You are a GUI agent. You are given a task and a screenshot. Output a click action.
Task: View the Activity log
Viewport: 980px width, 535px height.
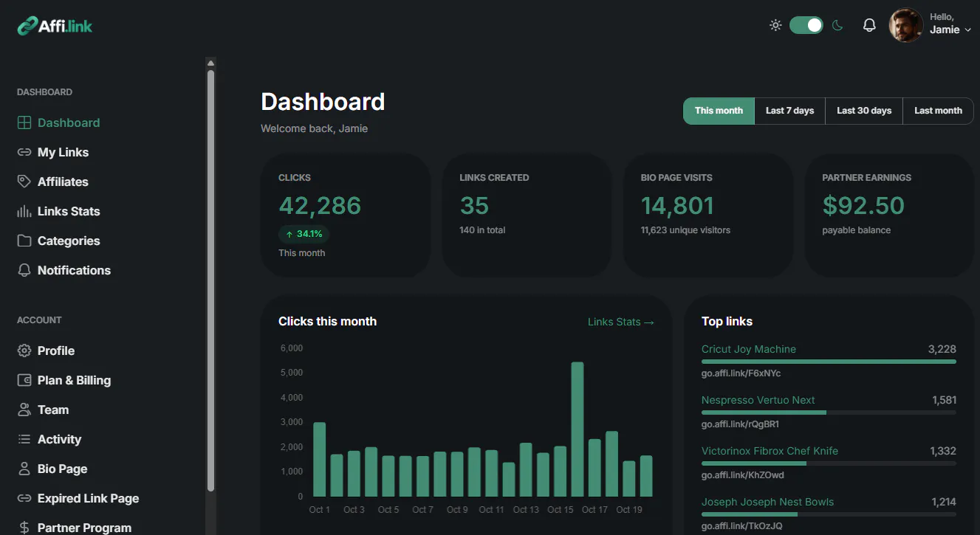59,439
